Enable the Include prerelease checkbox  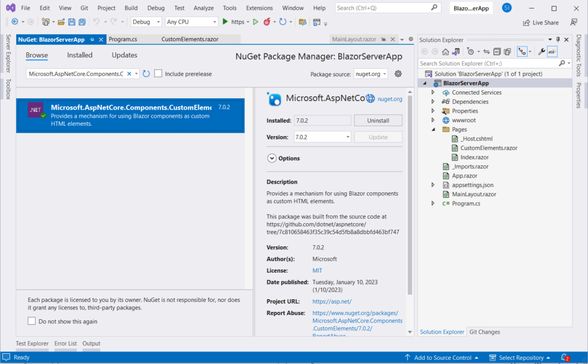coord(158,73)
